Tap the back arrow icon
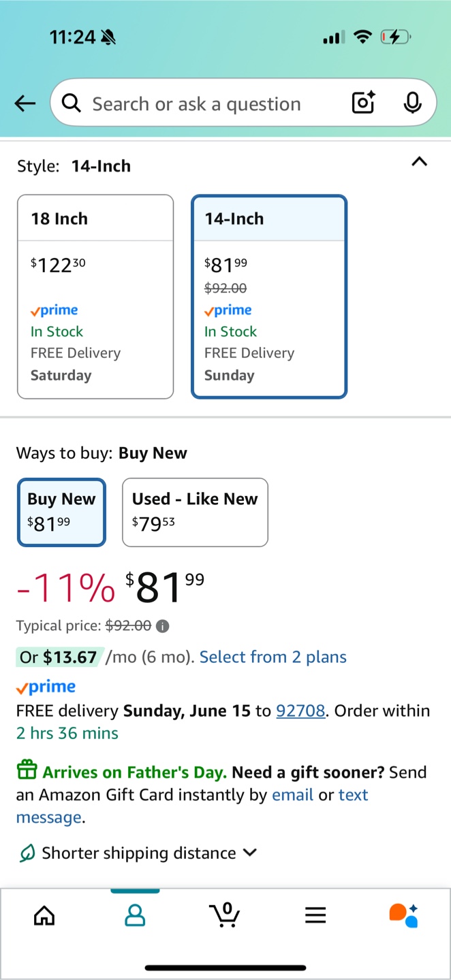Screen dimensions: 451x980 click(25, 103)
